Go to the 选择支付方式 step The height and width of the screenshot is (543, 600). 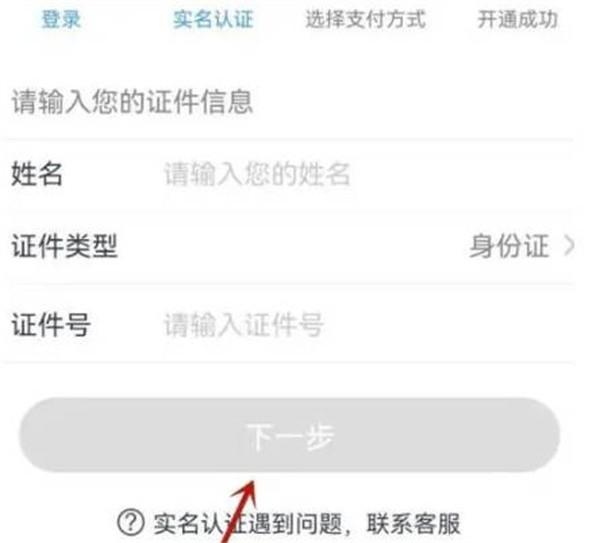click(365, 19)
